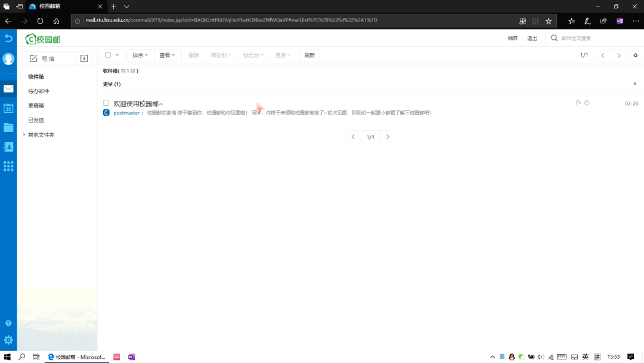Click the 更早 (1) group header
The height and width of the screenshot is (363, 644).
pyautogui.click(x=112, y=84)
